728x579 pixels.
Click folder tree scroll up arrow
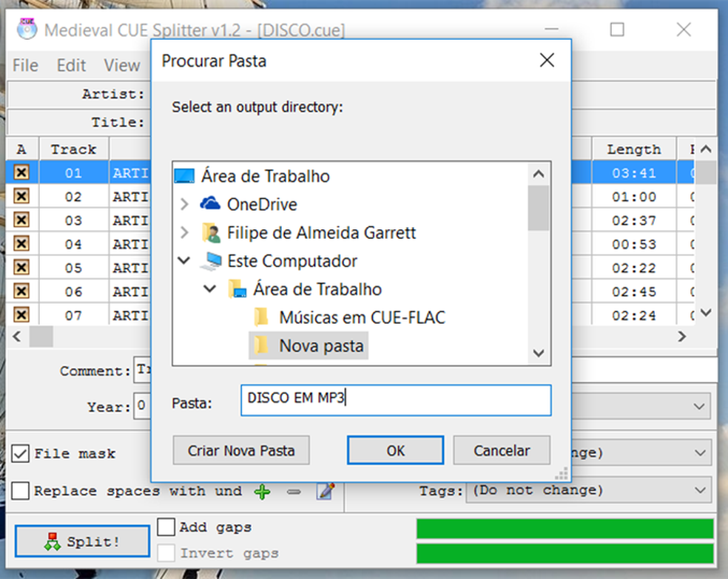coord(539,174)
